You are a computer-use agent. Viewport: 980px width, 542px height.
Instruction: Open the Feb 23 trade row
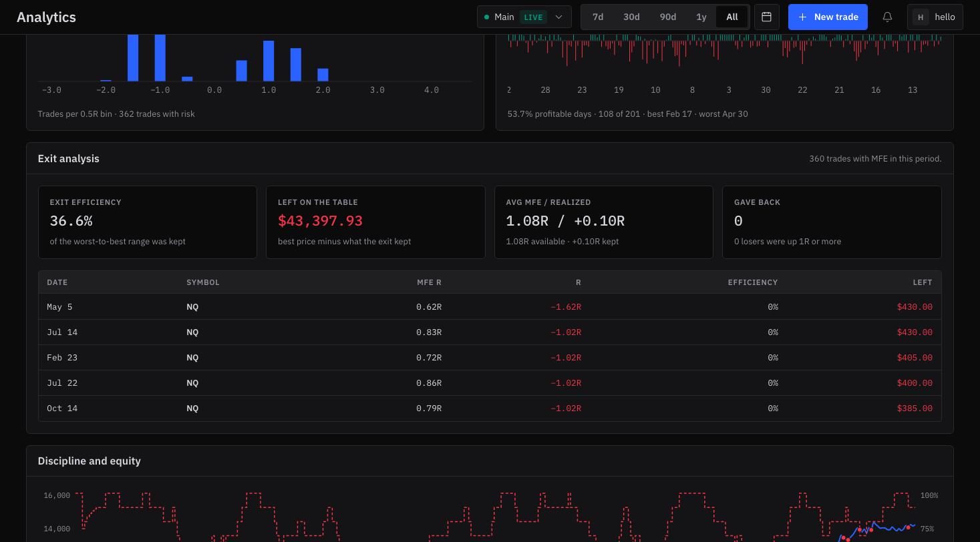click(x=490, y=358)
